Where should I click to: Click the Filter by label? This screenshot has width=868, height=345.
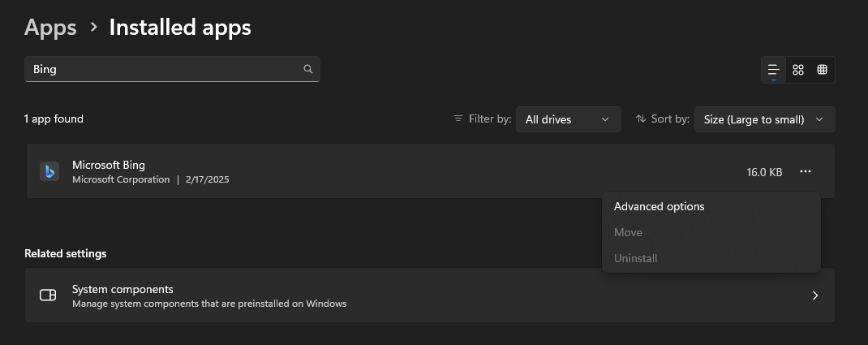490,119
